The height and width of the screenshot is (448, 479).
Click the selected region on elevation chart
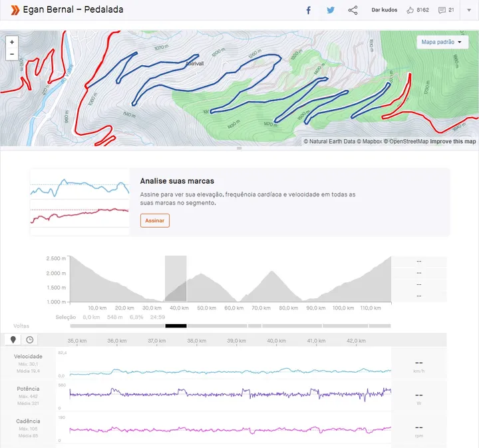[x=176, y=280]
